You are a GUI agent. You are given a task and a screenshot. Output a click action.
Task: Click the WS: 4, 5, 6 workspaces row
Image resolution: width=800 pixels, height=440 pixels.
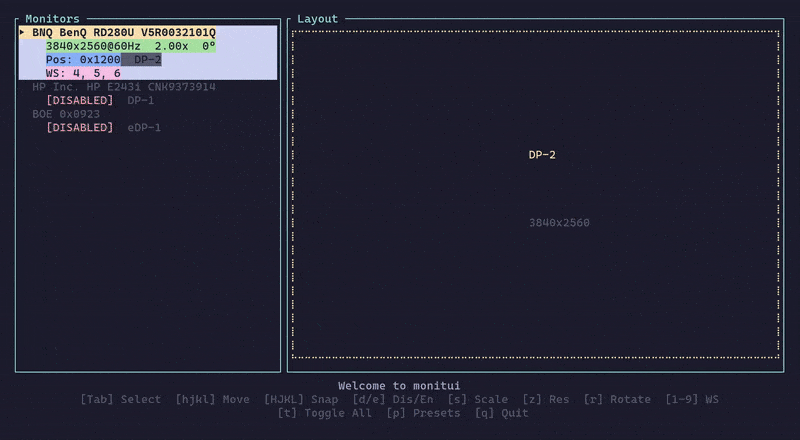click(83, 73)
